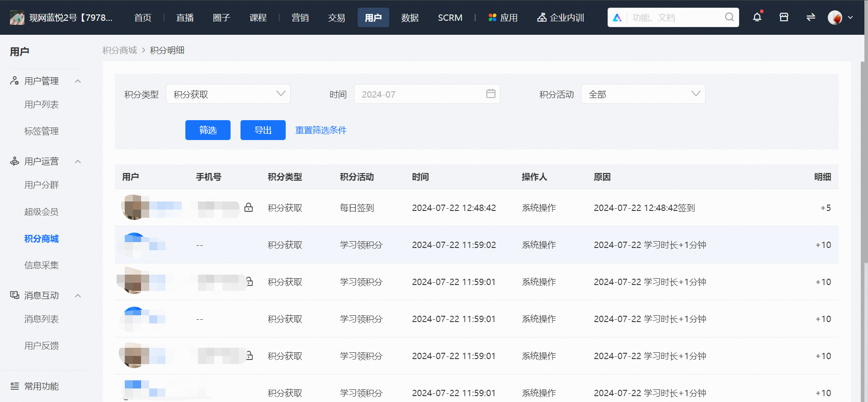This screenshot has height=402, width=868.
Task: Click the shop storefront icon in header
Action: (784, 17)
